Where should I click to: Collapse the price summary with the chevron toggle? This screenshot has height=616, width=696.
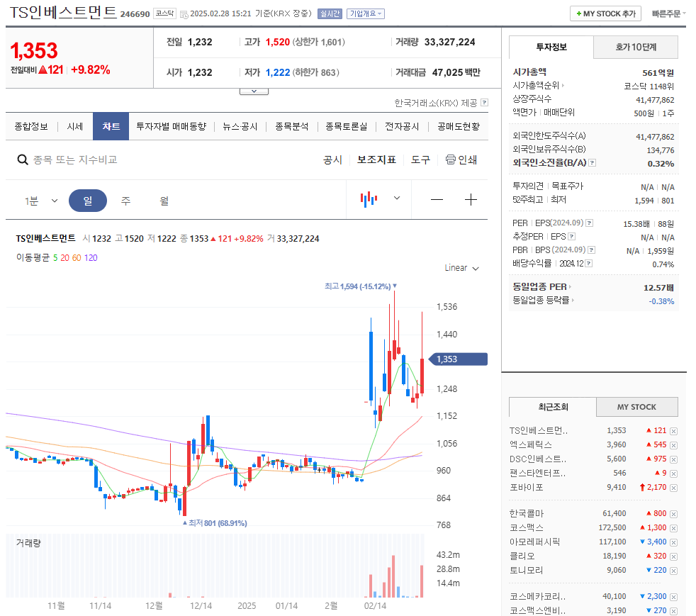click(254, 90)
